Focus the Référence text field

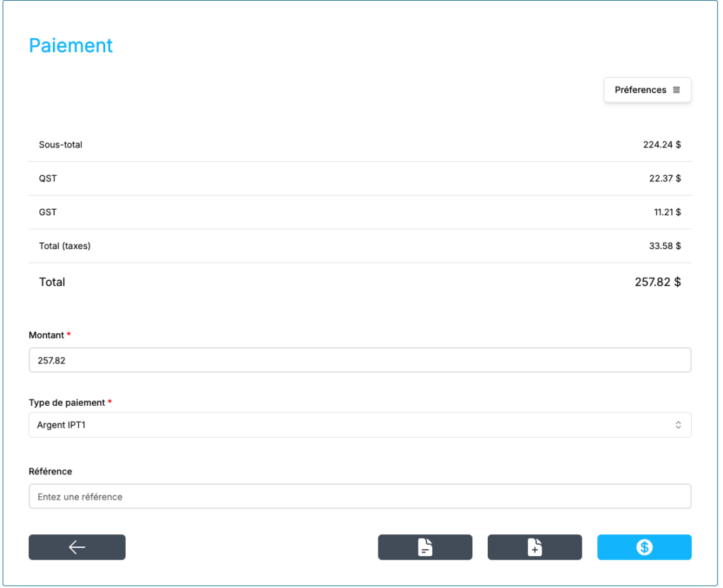pos(359,496)
